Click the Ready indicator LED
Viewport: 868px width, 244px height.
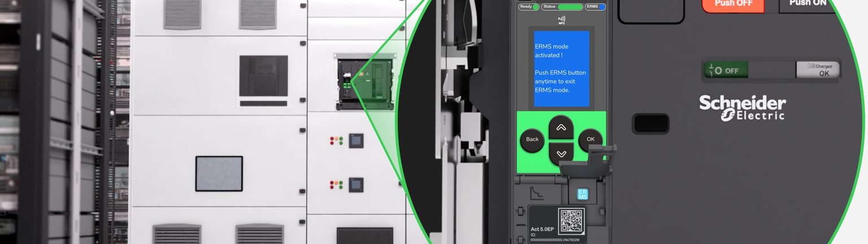click(536, 7)
